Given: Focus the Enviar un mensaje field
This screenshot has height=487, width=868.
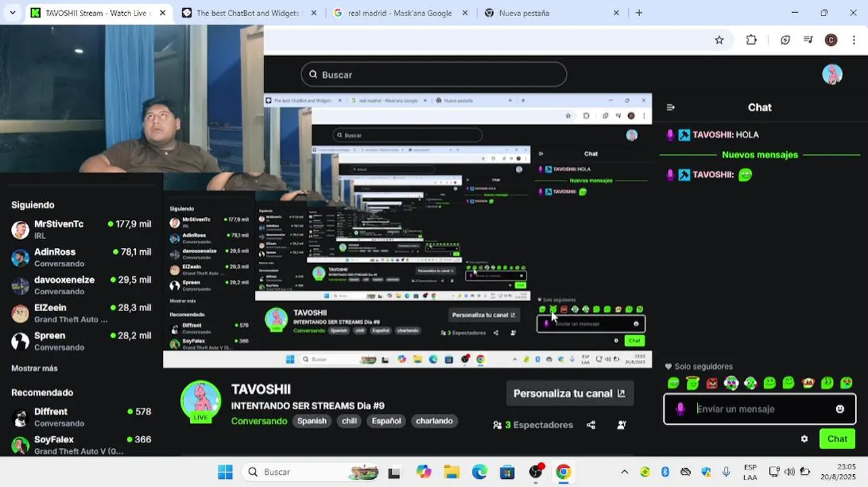Looking at the screenshot, I should pos(760,409).
